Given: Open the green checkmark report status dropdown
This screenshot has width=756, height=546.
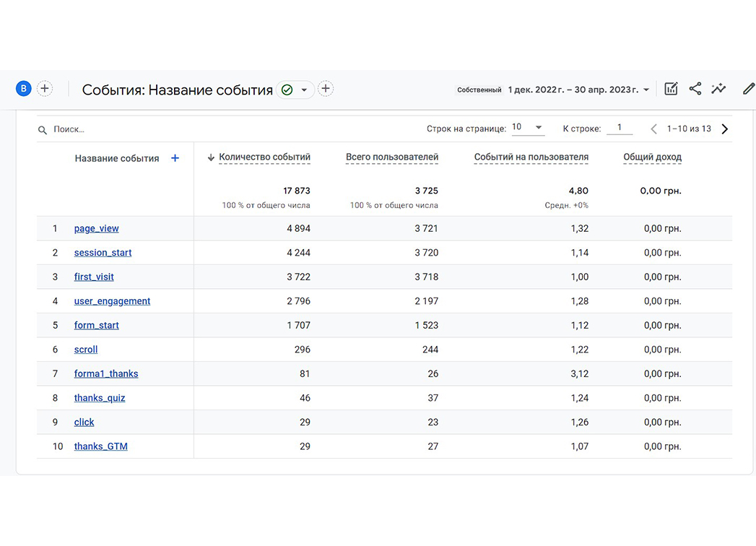Looking at the screenshot, I should click(295, 90).
